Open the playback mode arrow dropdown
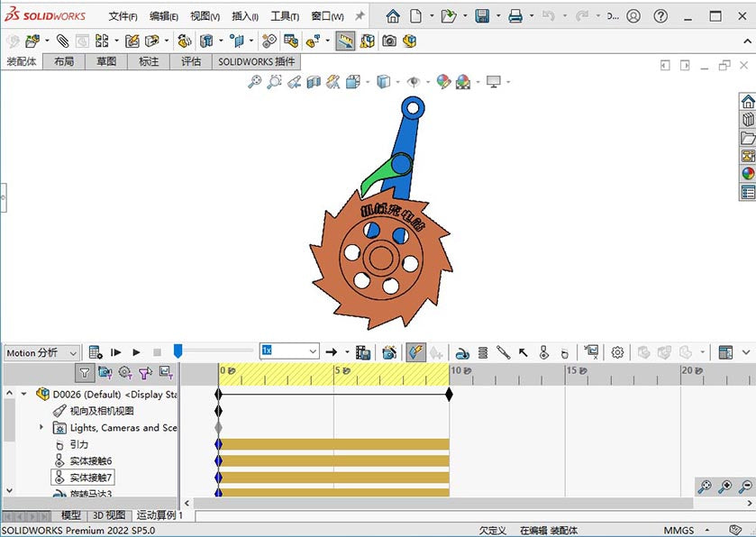This screenshot has width=756, height=537. (347, 352)
